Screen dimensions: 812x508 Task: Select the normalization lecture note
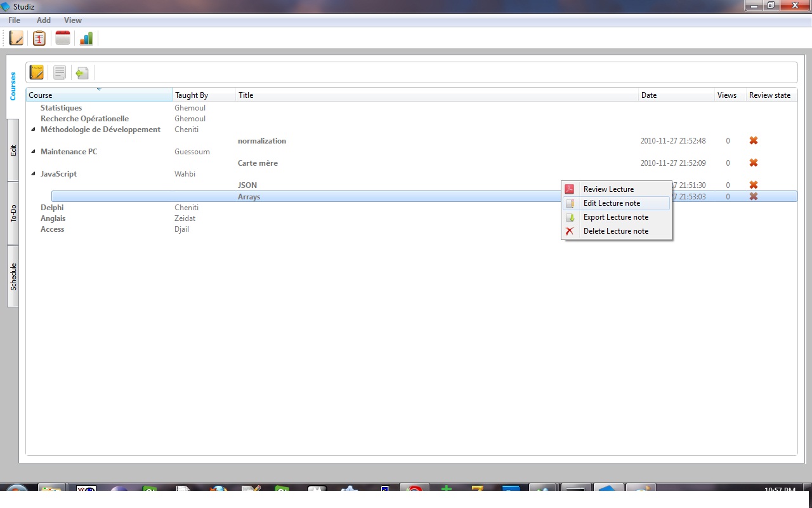point(262,141)
